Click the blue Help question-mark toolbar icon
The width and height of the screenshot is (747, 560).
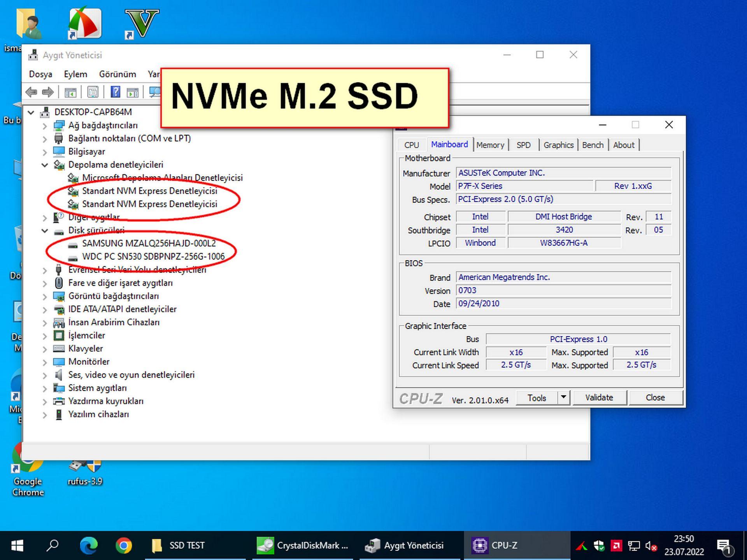click(x=115, y=92)
